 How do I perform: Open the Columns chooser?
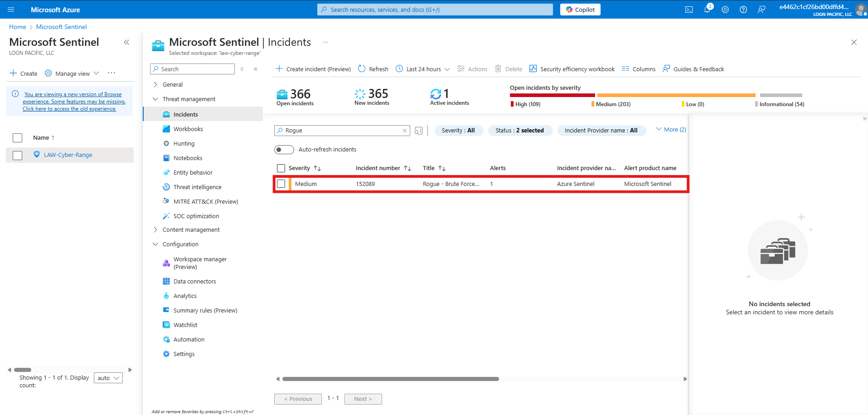[x=639, y=69]
